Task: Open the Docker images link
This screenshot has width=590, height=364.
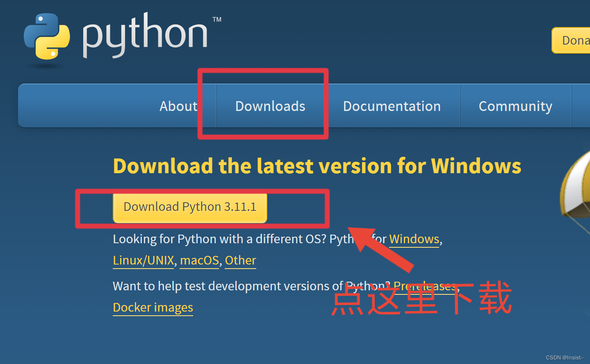Action: pos(153,307)
